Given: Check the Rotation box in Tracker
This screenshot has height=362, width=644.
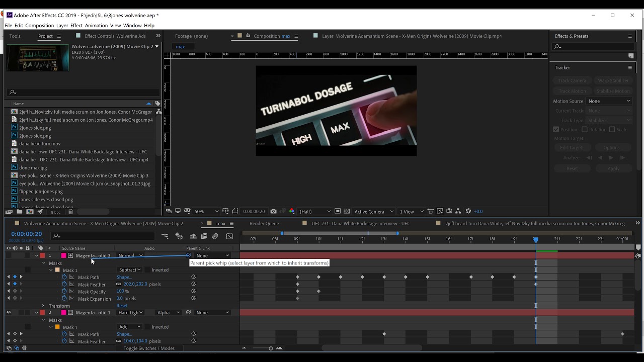Looking at the screenshot, I should click(x=584, y=129).
